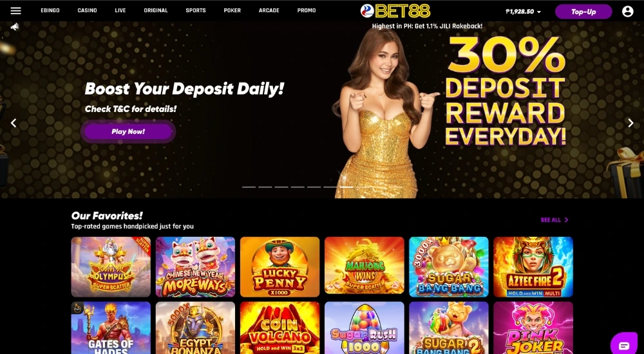Open the Aztec Fire 2 game tile
Image resolution: width=644 pixels, height=354 pixels.
click(533, 266)
